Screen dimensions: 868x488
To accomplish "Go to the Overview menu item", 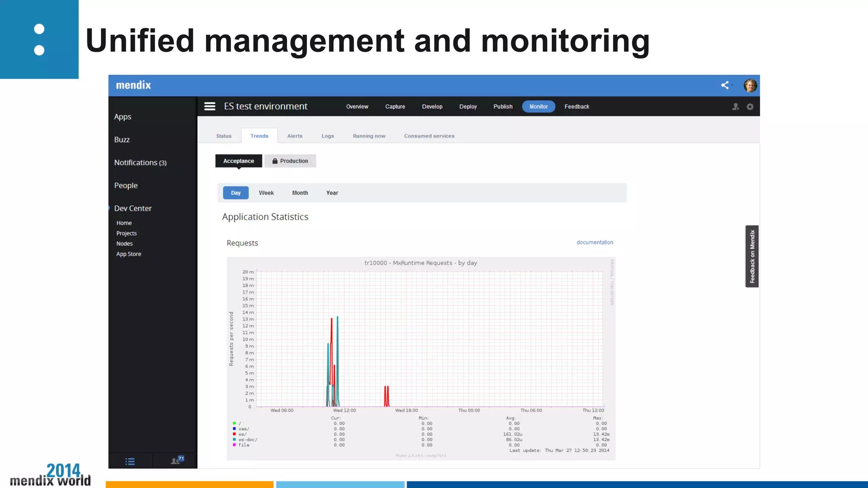I will point(357,107).
